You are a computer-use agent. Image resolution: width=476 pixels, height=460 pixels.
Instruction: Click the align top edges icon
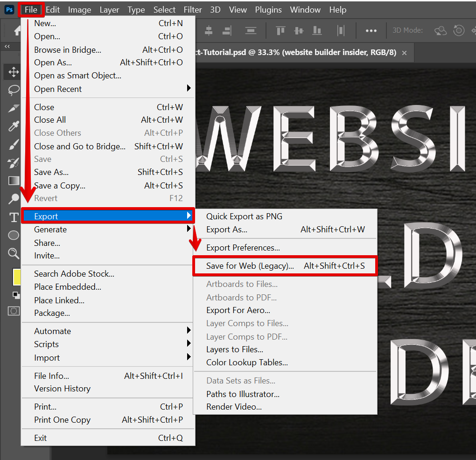click(280, 31)
